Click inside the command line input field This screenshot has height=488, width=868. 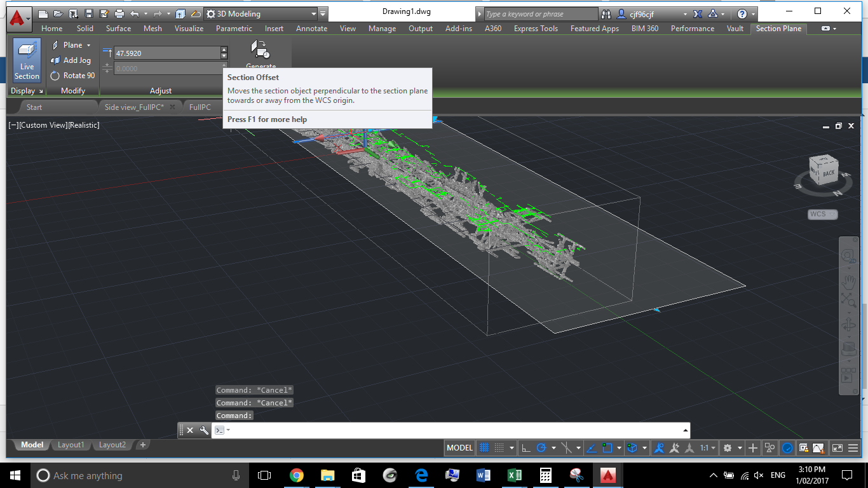[x=445, y=430]
